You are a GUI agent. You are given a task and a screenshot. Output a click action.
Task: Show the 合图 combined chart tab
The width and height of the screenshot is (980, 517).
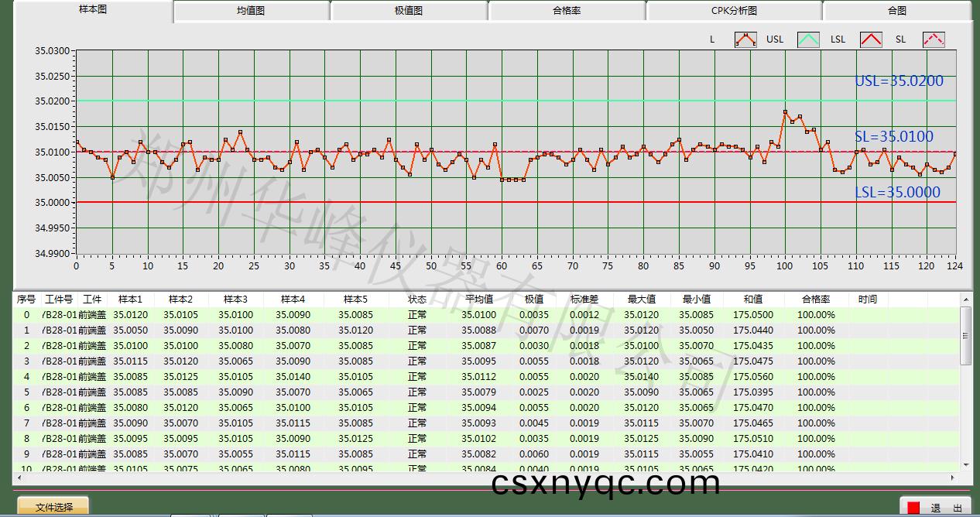[896, 11]
